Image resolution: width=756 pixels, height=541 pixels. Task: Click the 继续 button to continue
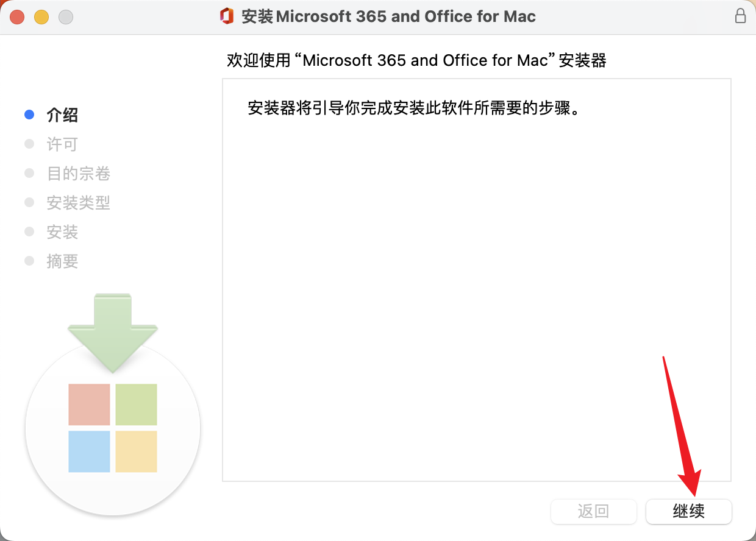click(689, 511)
